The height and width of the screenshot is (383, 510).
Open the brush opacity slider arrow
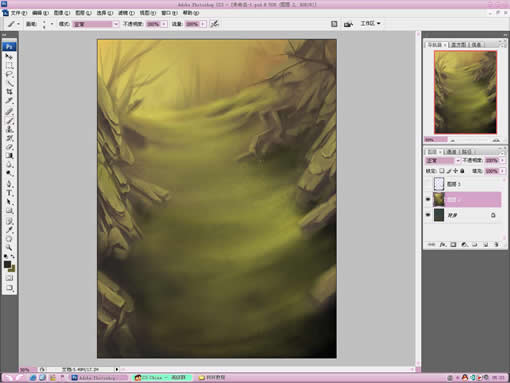(x=164, y=24)
